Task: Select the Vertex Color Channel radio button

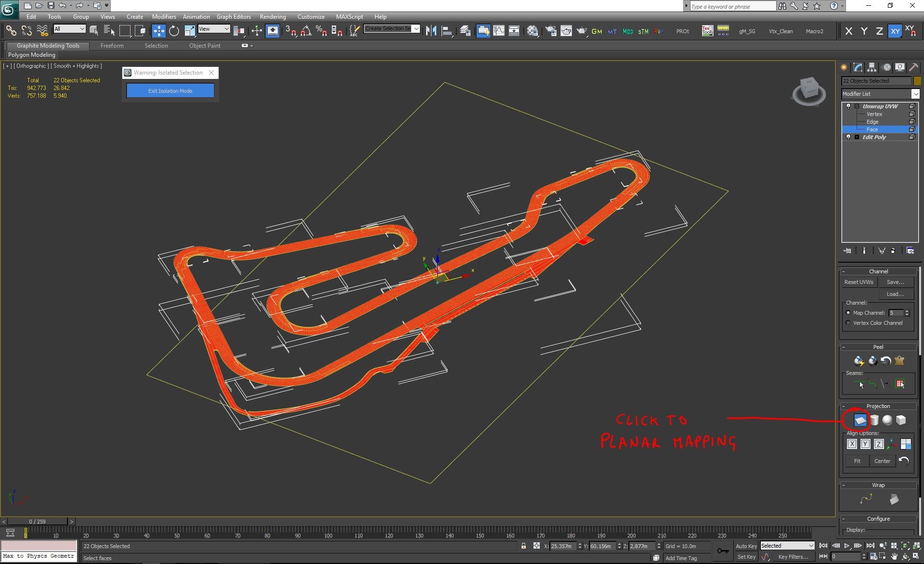Action: pos(848,323)
